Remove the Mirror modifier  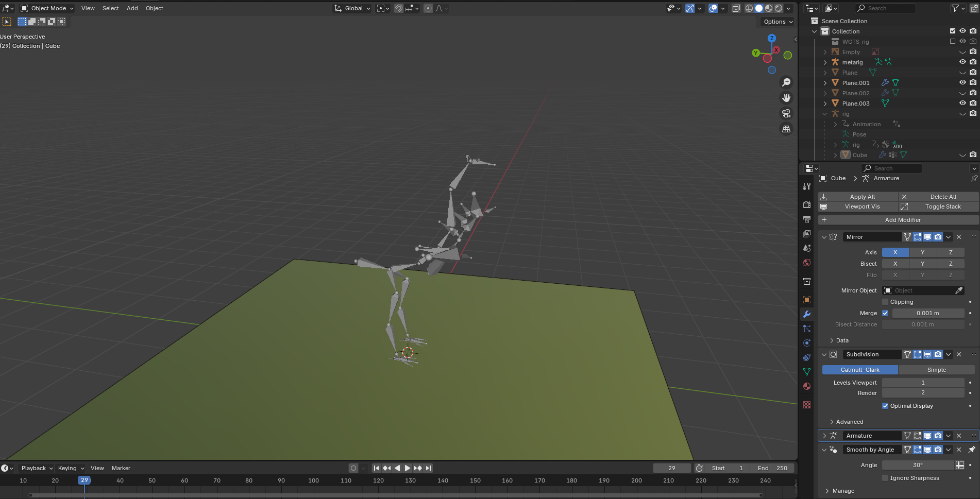click(959, 237)
